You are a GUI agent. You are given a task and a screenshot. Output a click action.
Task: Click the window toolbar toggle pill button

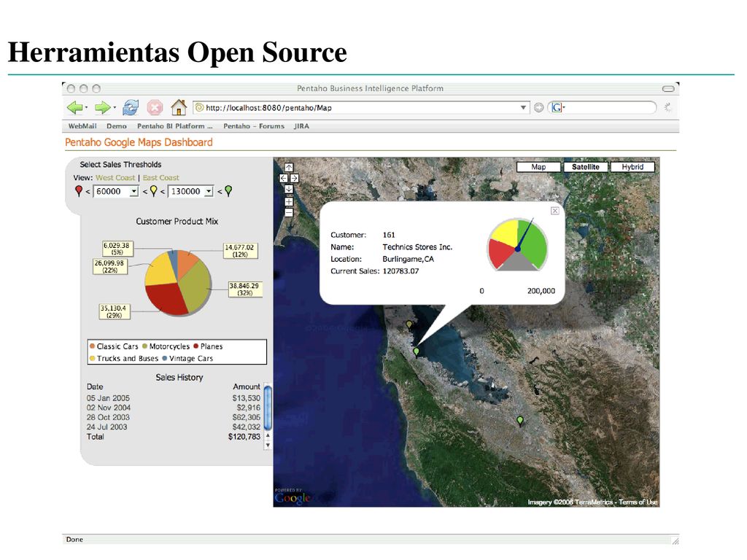coord(668,88)
